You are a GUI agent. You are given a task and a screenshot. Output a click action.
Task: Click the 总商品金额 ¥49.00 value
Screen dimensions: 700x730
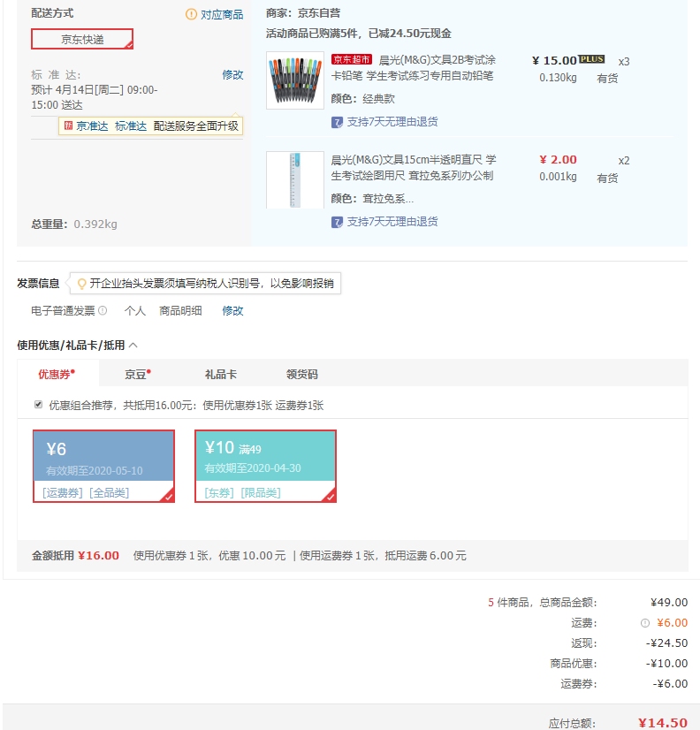669,603
